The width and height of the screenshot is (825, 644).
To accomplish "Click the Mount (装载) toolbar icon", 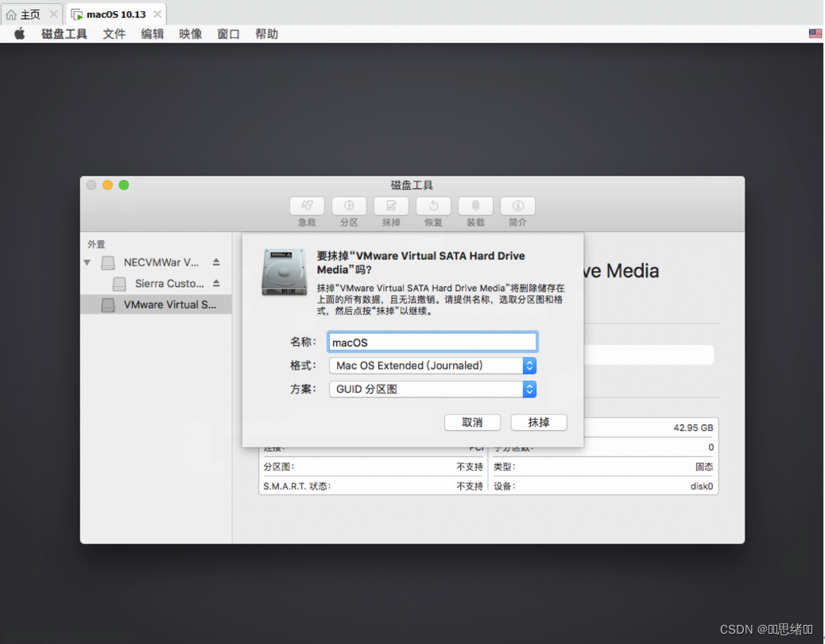I will [x=475, y=206].
